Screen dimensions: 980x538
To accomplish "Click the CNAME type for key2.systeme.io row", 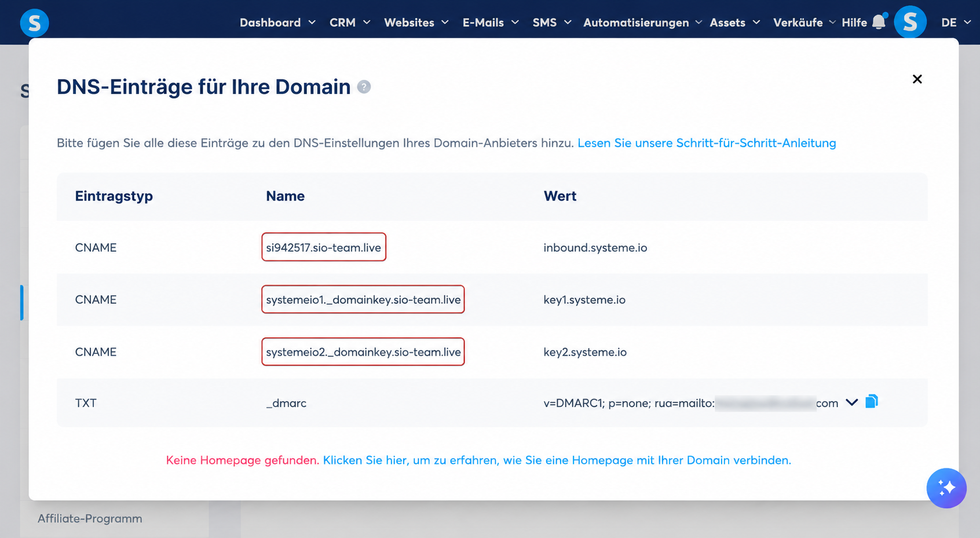I will click(96, 352).
